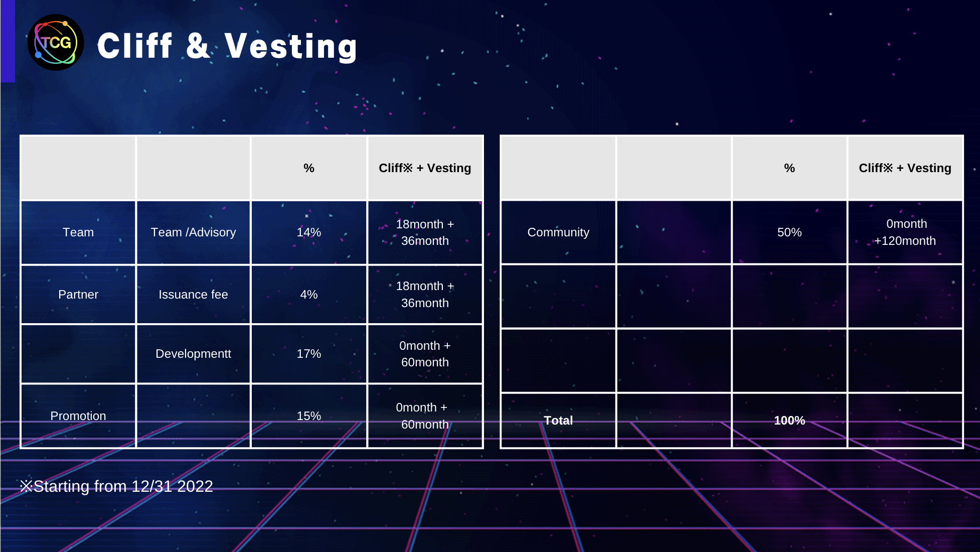Click the 50% percentage cell
Screen dimensions: 980x552
(789, 232)
